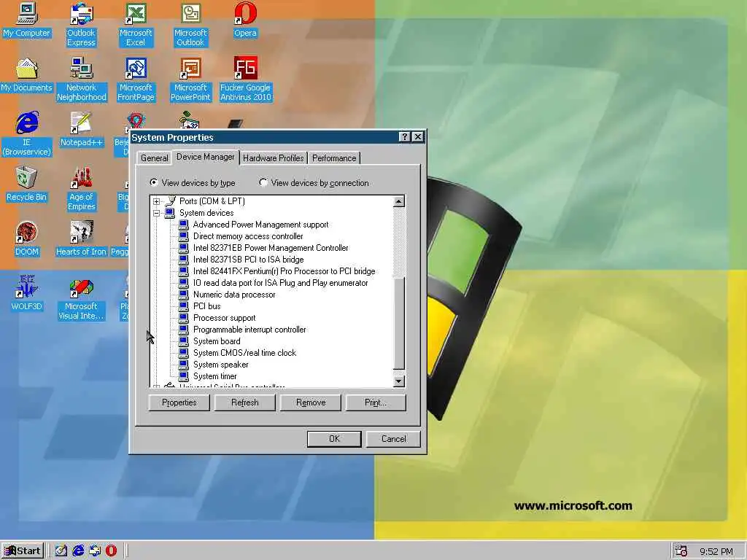The height and width of the screenshot is (560, 747).
Task: Launch the Microsoft Outlook desktop shortcut
Action: click(190, 24)
